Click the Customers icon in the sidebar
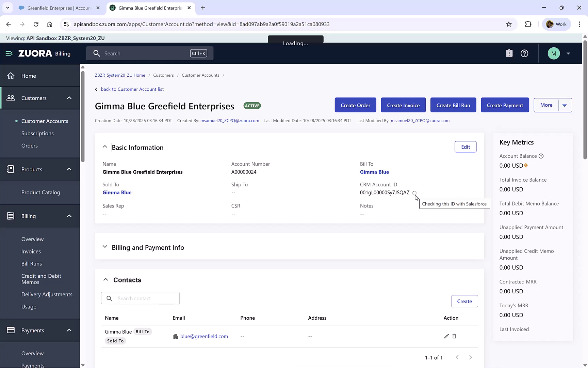 11,98
